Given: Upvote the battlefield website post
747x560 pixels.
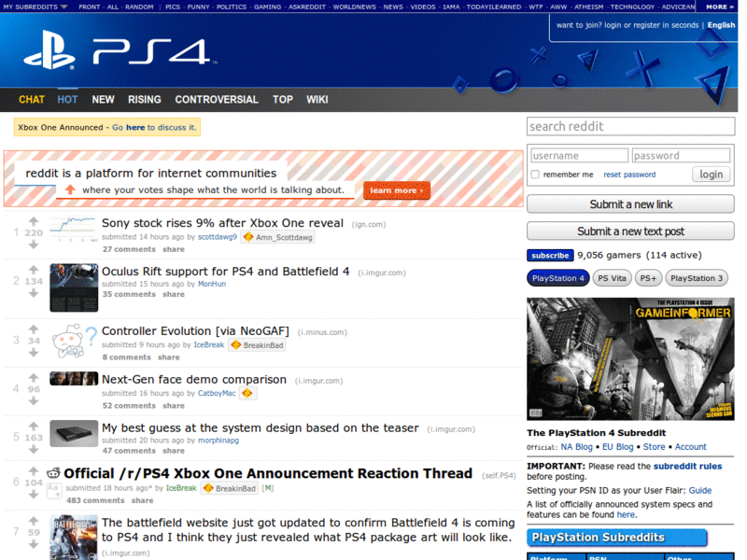Looking at the screenshot, I should (34, 521).
